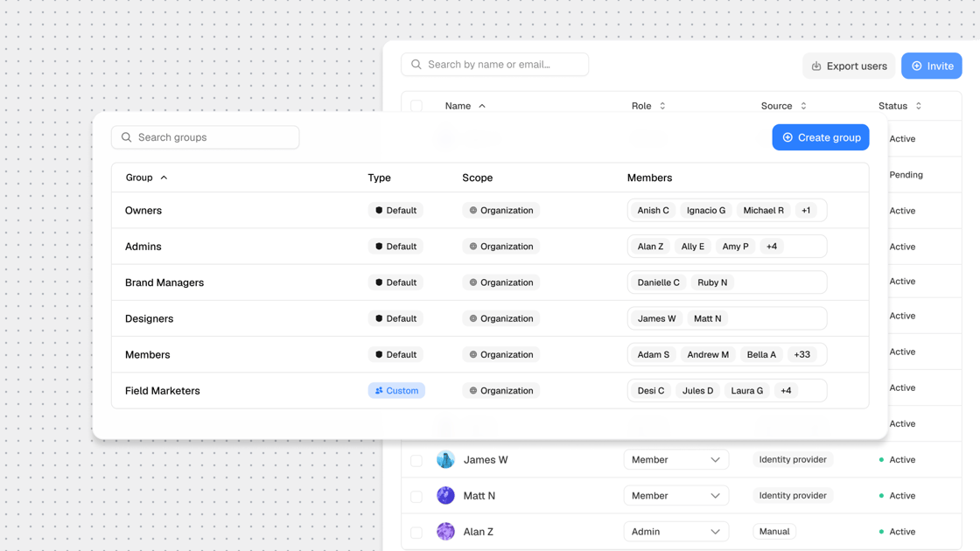This screenshot has height=551, width=980.
Task: Open the Field Marketers group
Action: pos(163,390)
